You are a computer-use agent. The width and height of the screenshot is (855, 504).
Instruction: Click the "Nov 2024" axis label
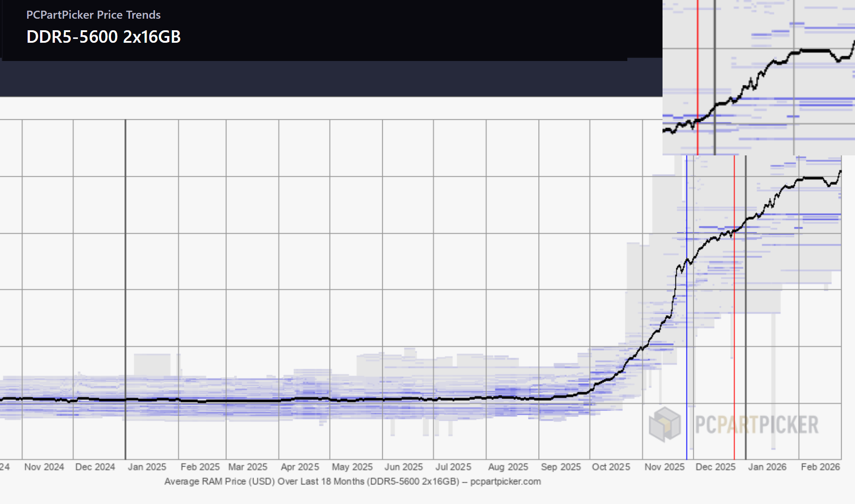point(44,467)
